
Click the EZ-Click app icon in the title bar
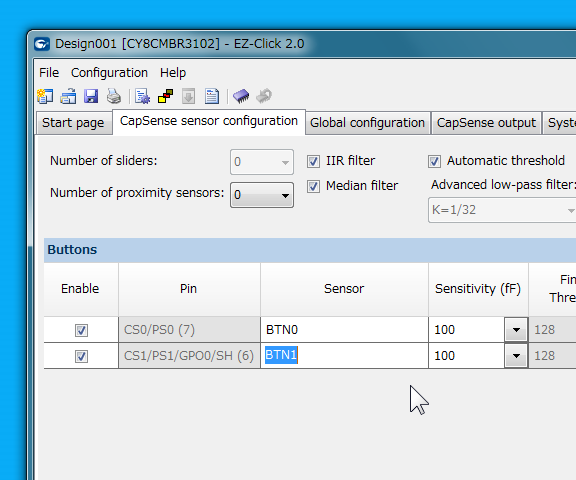tap(42, 44)
